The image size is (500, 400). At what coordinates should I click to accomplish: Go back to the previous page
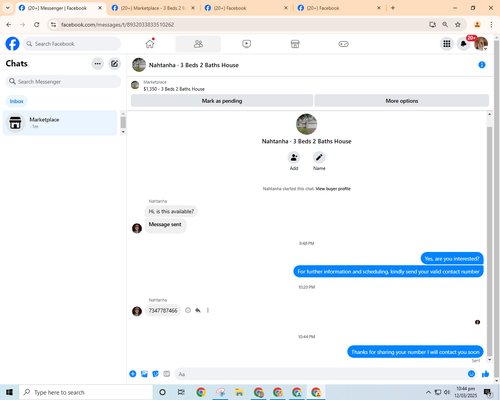(9, 25)
